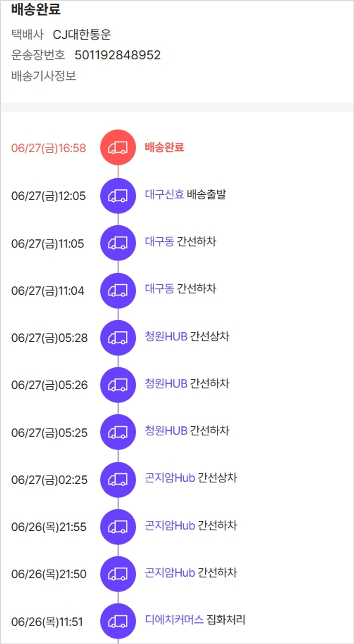Click the 06/27(금)16:58 timestamp
The width and height of the screenshot is (354, 644).
(49, 148)
